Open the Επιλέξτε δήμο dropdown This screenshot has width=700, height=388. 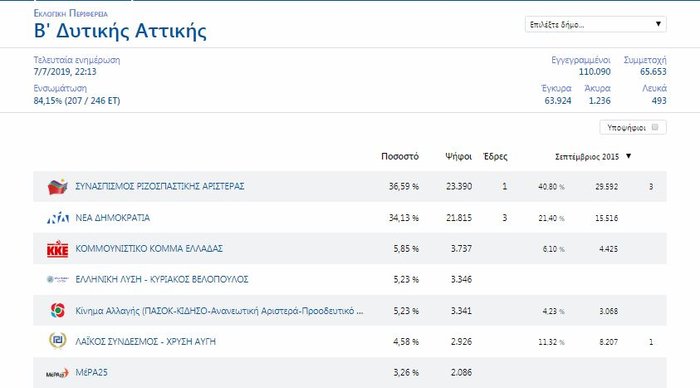pyautogui.click(x=596, y=25)
